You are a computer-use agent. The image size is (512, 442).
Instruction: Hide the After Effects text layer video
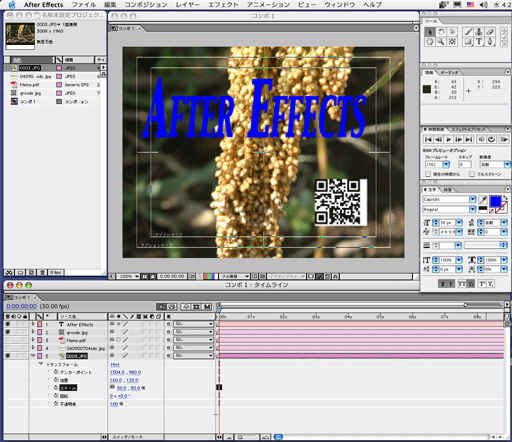[8, 324]
